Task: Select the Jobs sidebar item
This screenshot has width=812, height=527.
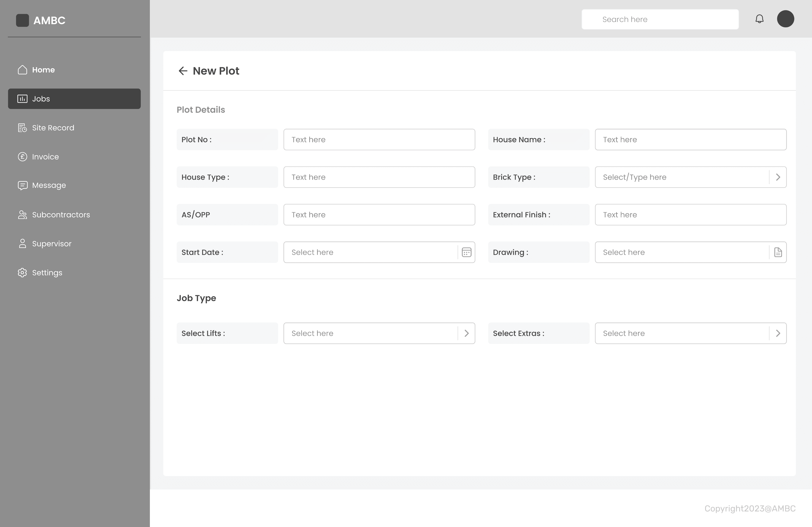Action: click(x=74, y=99)
